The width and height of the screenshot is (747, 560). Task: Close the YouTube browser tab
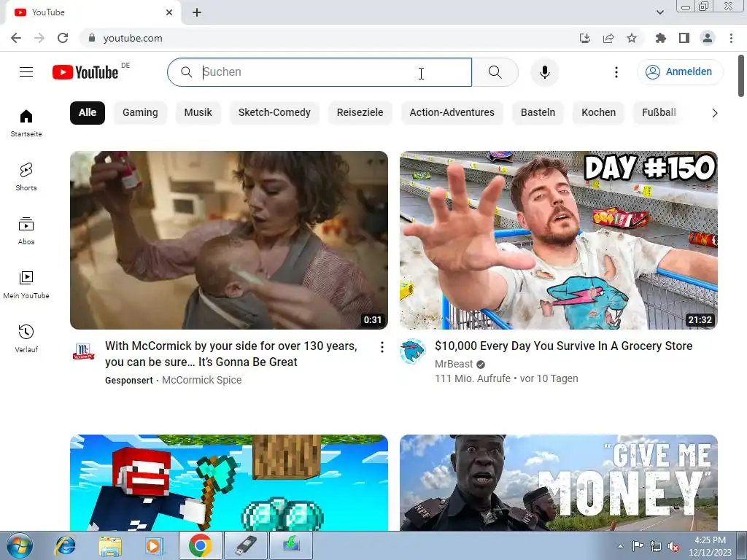(169, 12)
